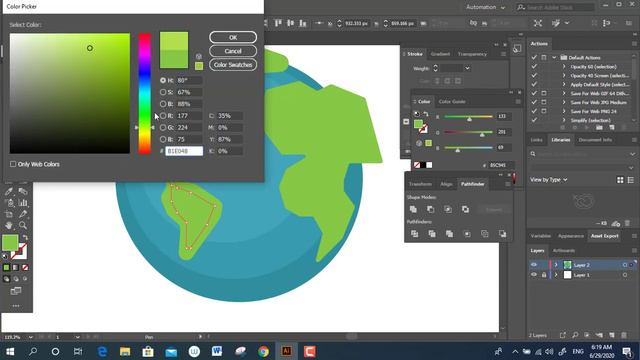Expand the Save For Web PNG 24 action
Screen dimensions: 640x360
(x=564, y=111)
